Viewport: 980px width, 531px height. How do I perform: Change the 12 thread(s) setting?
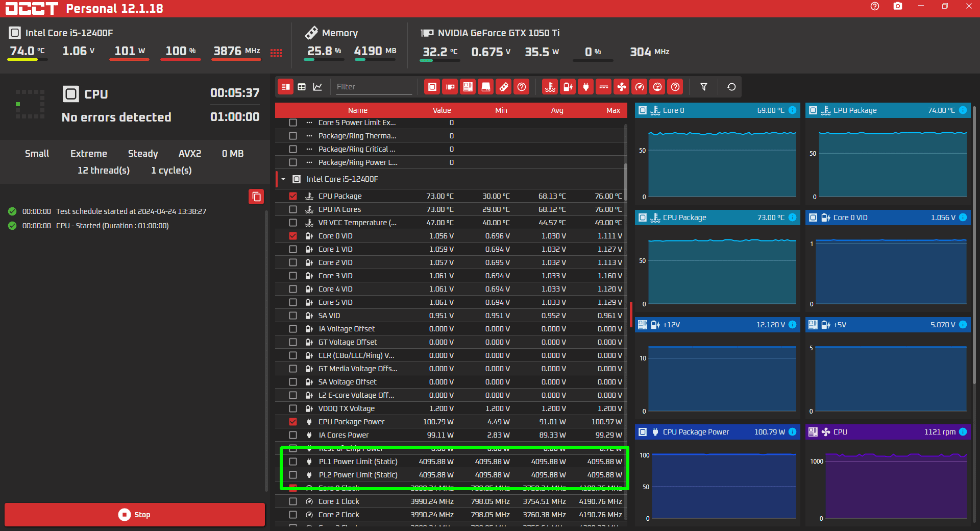(104, 171)
